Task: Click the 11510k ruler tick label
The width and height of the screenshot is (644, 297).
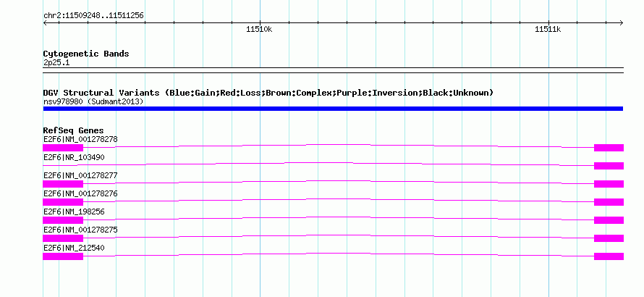Action: click(x=259, y=29)
